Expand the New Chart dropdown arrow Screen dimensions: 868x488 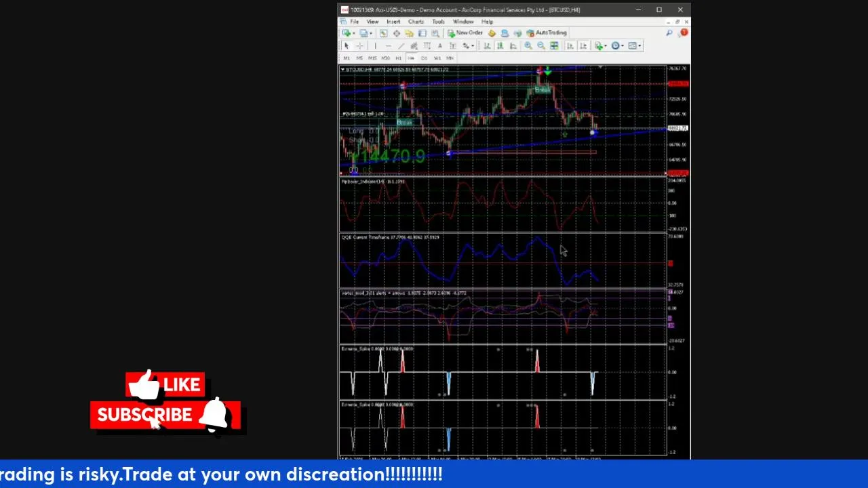(x=354, y=33)
